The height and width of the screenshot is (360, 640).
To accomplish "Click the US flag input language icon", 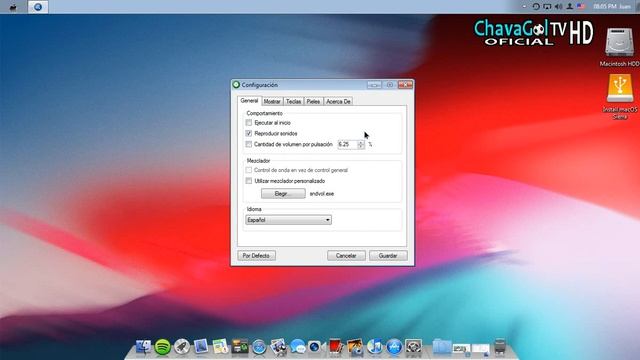I will 580,7.
